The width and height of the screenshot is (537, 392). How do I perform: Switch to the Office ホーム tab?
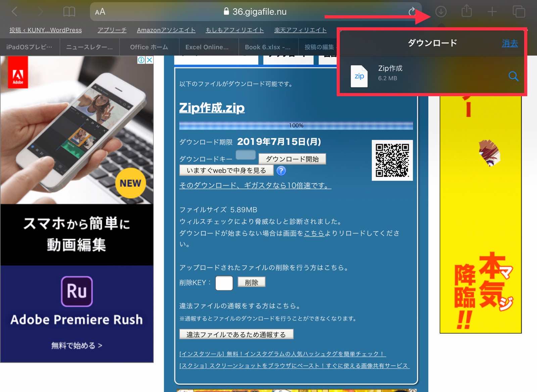coord(149,47)
